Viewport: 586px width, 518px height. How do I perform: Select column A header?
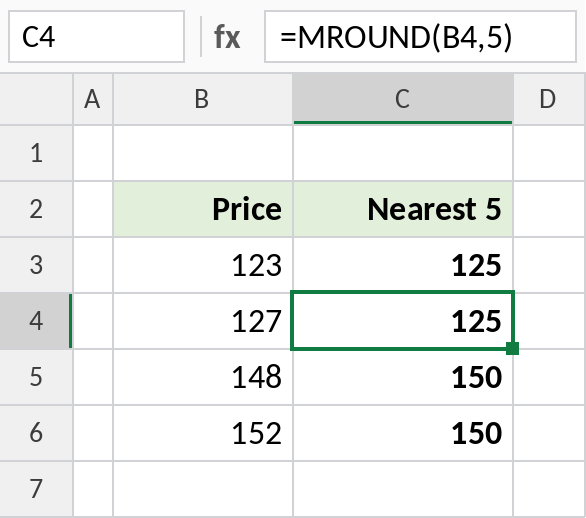pyautogui.click(x=93, y=99)
